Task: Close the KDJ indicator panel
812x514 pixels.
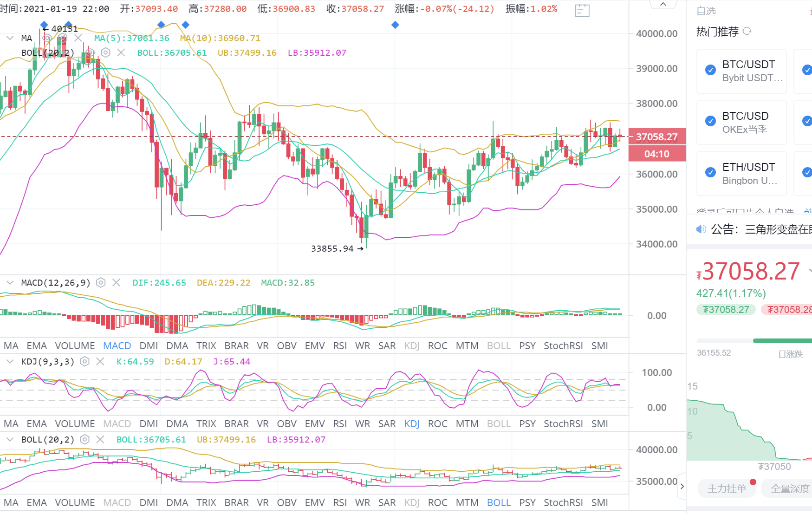Action: [100, 361]
